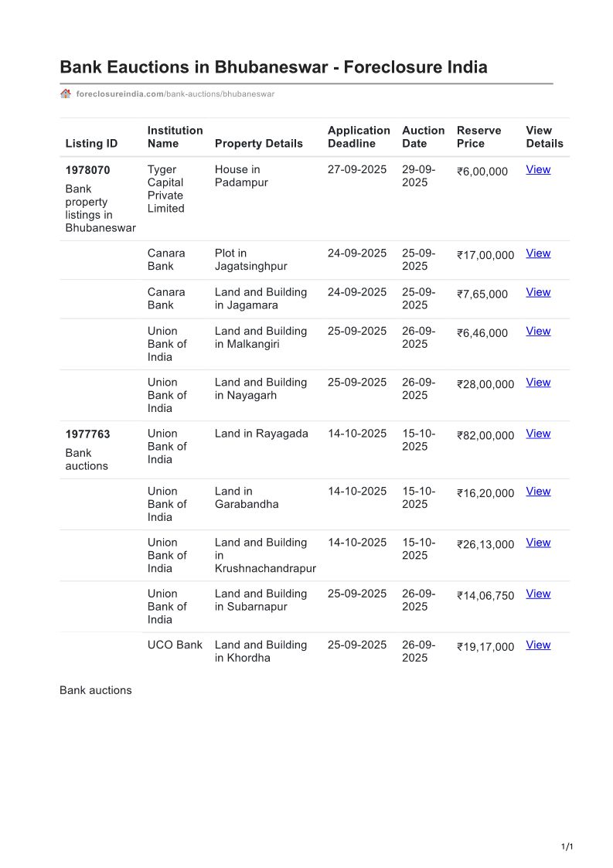Viewport: 613px width, 868px height.
Task: Click the Auction Date column header
Action: pyautogui.click(x=423, y=137)
